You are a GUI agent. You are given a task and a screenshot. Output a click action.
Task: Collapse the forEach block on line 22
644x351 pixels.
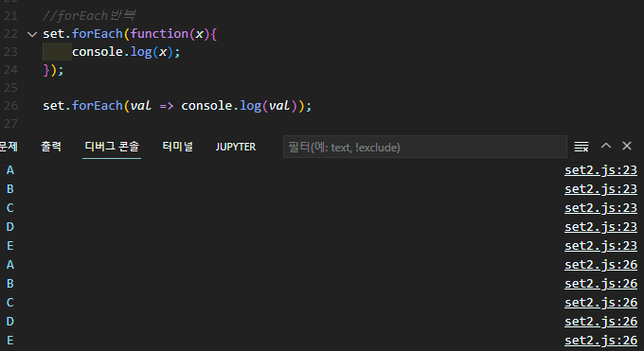(x=32, y=34)
